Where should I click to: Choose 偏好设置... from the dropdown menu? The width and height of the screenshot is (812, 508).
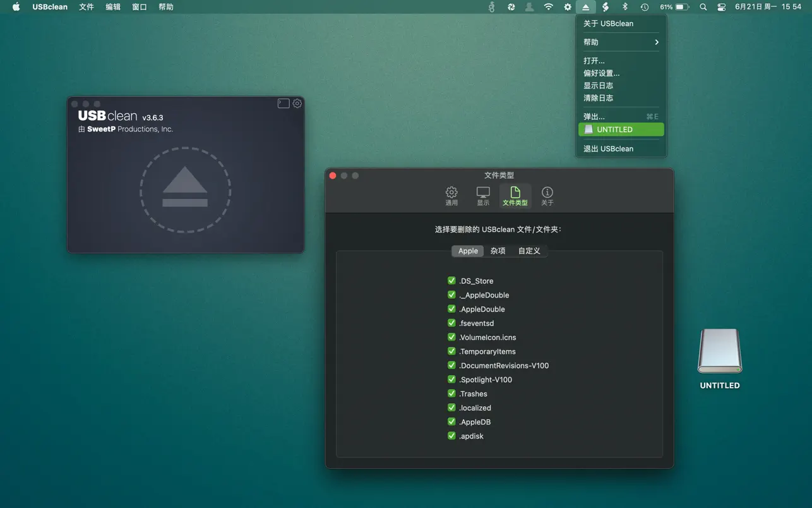(x=621, y=73)
